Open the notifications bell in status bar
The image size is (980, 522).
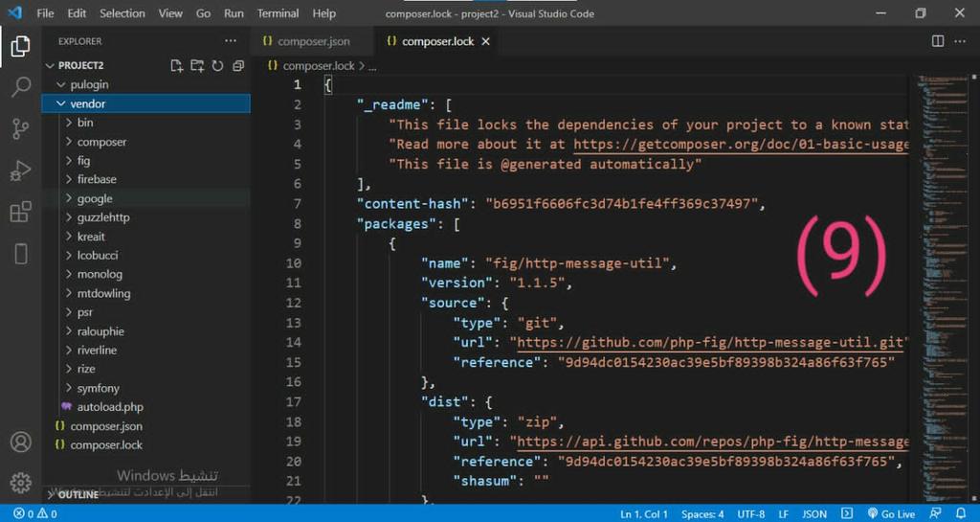tap(961, 514)
